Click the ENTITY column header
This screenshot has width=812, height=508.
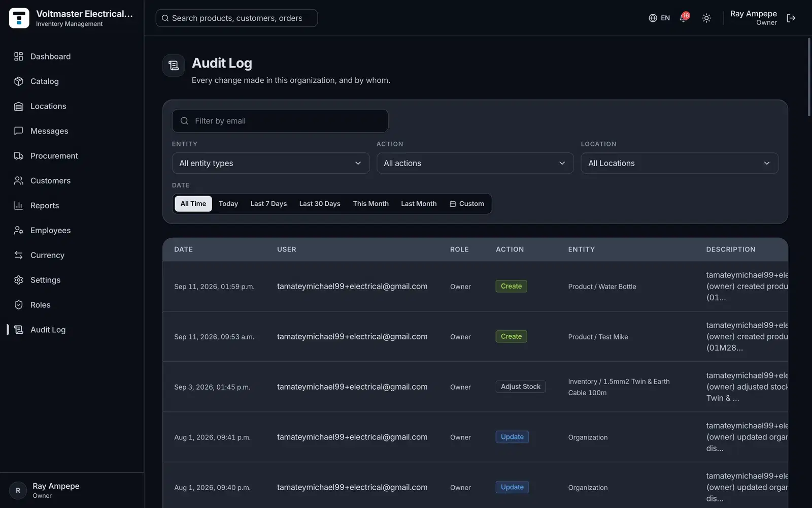click(582, 249)
